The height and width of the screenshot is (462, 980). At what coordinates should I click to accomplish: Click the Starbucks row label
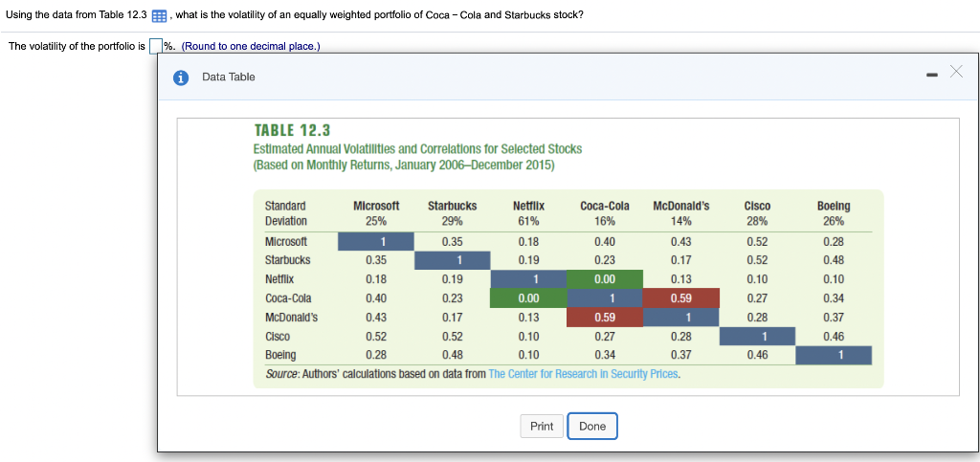tap(287, 260)
